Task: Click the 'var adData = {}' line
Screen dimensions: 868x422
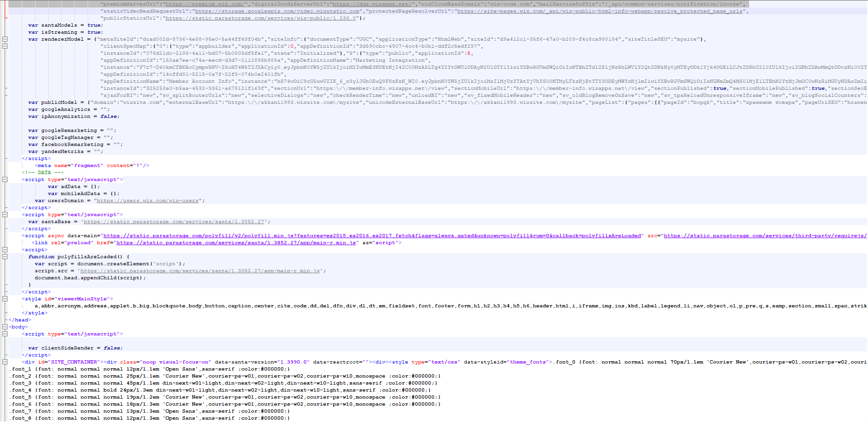Action: point(74,187)
